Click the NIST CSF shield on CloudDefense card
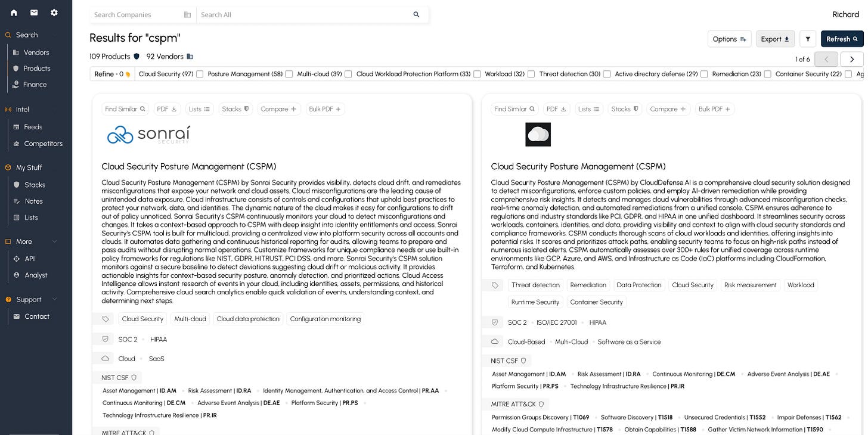Screen dimensions: 868x435 (523, 361)
